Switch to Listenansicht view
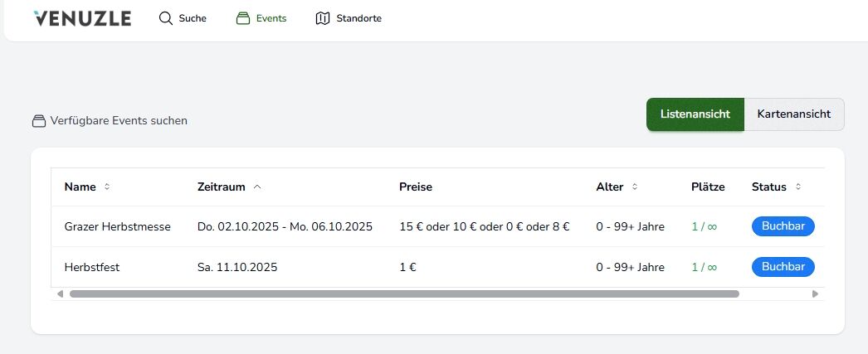Screen dimensions: 868x354 click(x=695, y=114)
